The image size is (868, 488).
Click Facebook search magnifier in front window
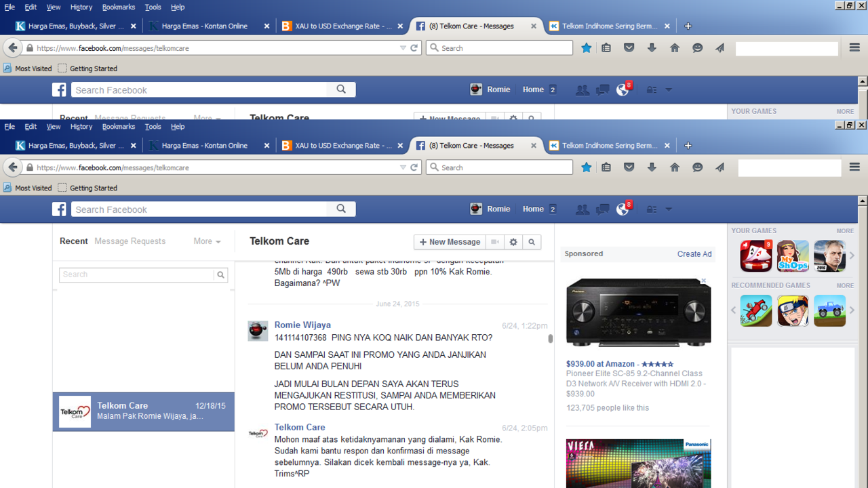pos(341,209)
